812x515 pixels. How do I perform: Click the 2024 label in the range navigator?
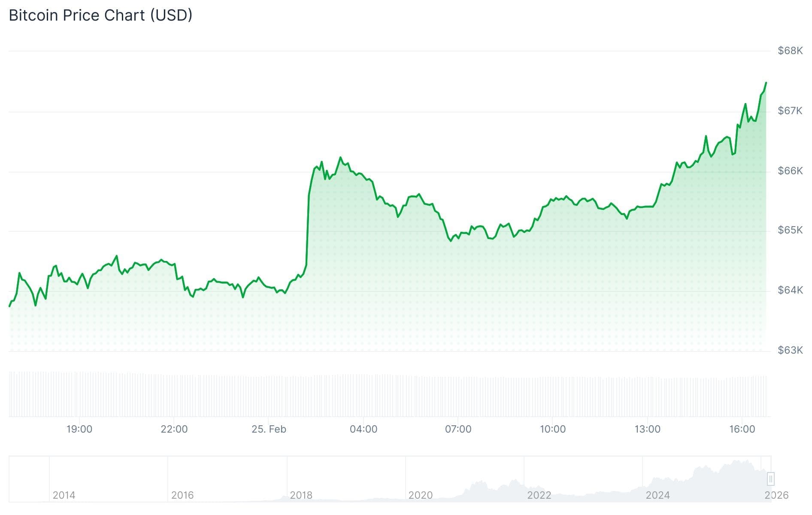(x=657, y=495)
